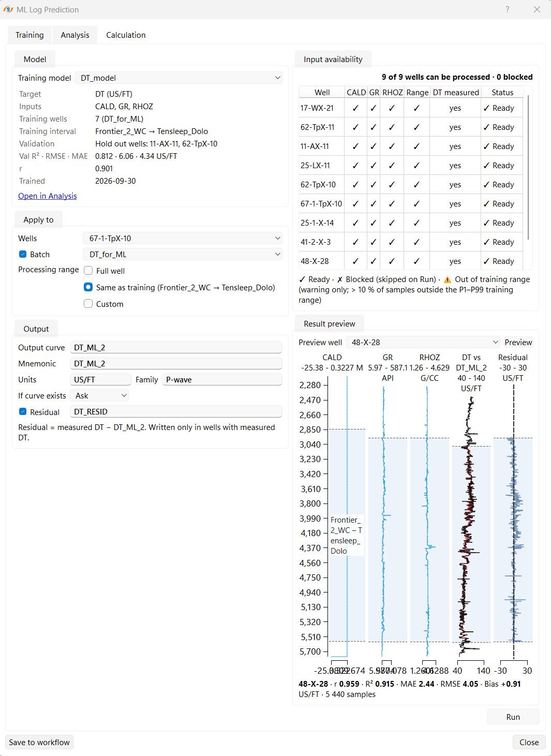Click the Input availability group header
This screenshot has height=756, width=551.
333,59
